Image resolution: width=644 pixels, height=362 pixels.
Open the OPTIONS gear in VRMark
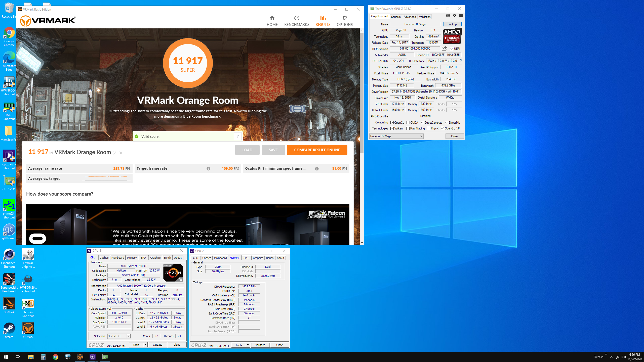coord(345,21)
